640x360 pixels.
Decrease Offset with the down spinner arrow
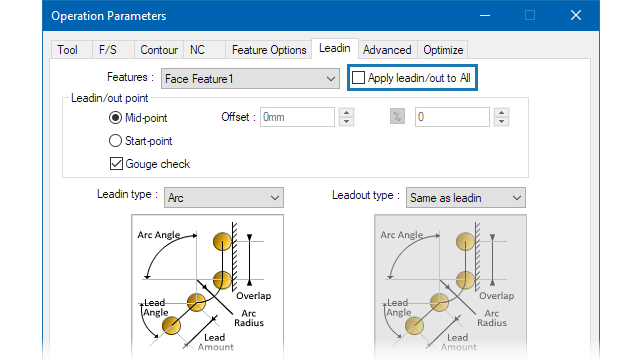pos(347,122)
